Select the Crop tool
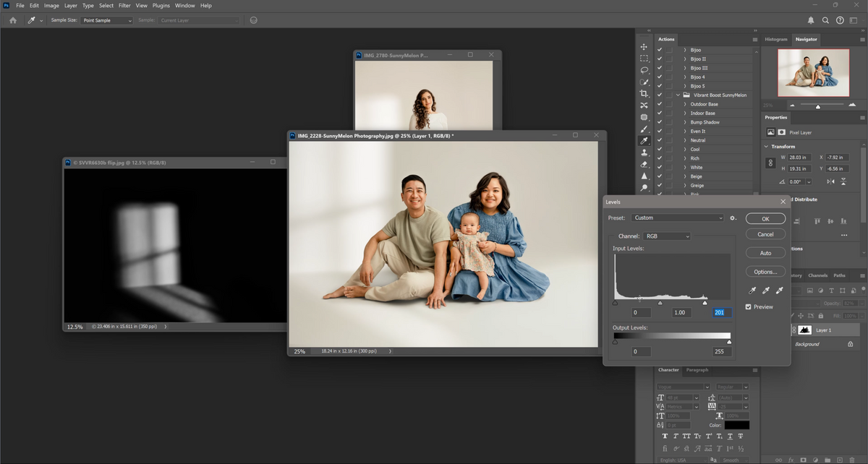The image size is (868, 464). click(x=644, y=94)
